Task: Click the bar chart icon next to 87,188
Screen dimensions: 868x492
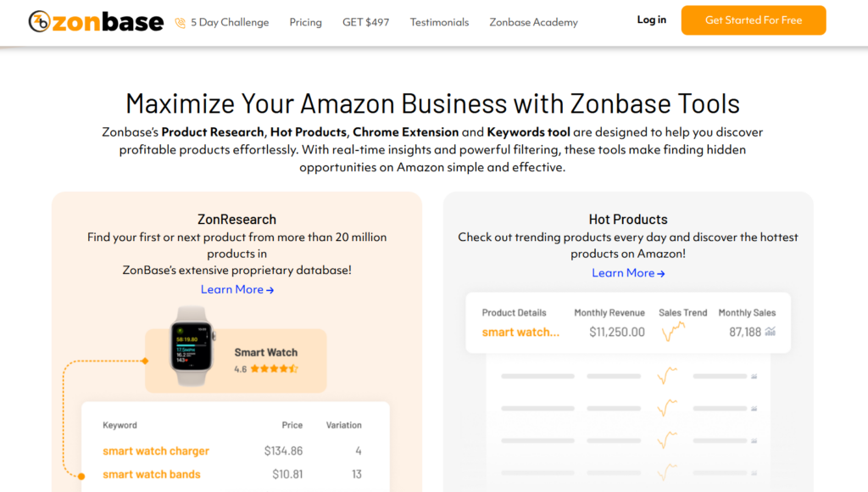Action: coord(770,332)
